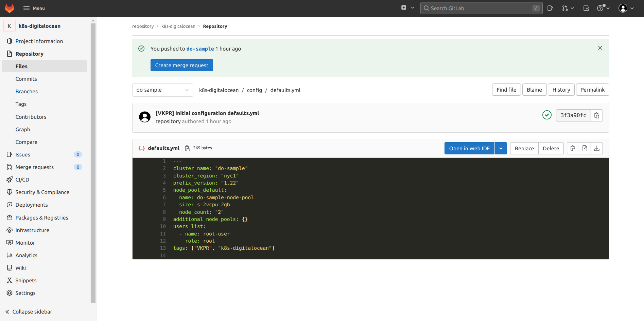The height and width of the screenshot is (321, 644).
Task: Click the Replace button
Action: (524, 148)
